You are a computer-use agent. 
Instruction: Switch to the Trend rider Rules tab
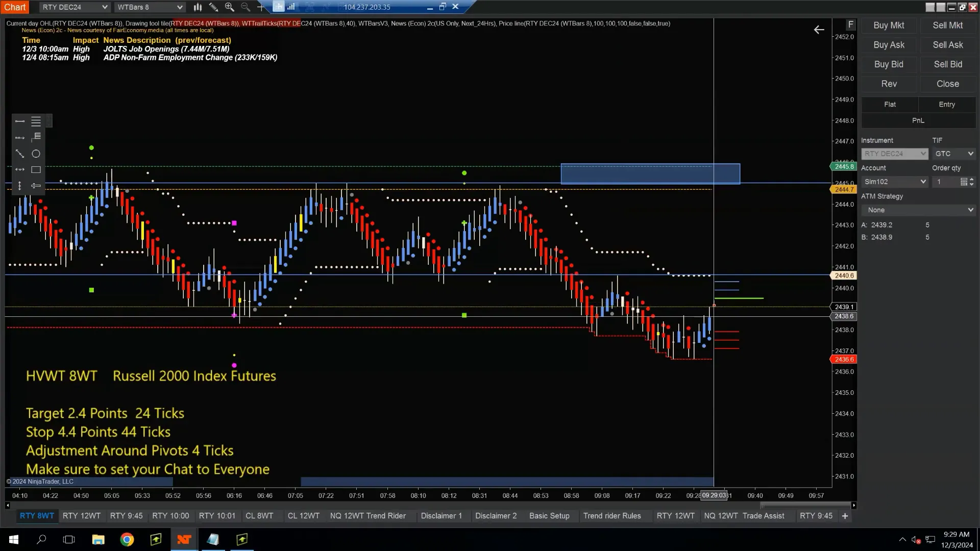(612, 516)
